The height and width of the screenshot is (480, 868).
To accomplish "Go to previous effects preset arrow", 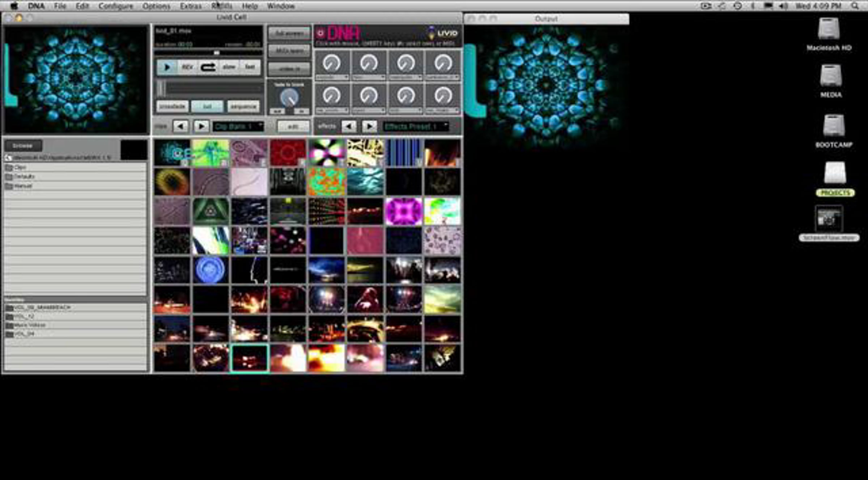I will pyautogui.click(x=349, y=126).
